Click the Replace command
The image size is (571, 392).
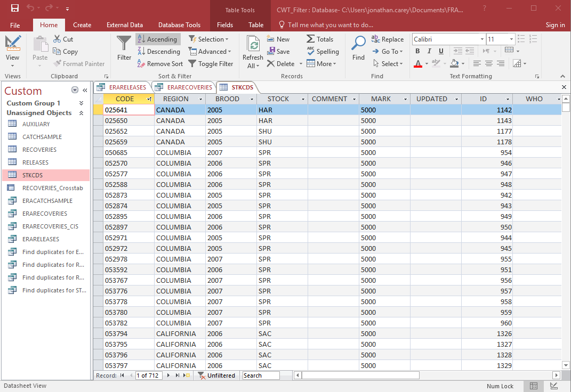[x=388, y=39]
